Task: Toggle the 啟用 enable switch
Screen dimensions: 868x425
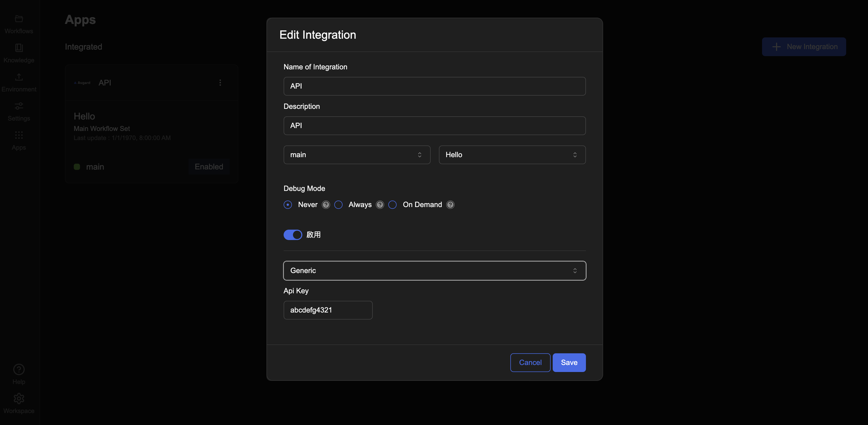Action: coord(292,235)
